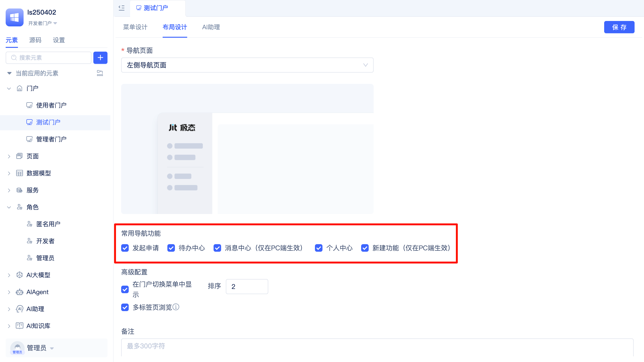This screenshot has height=362, width=644.
Task: Click the 保存 save button
Action: (619, 27)
